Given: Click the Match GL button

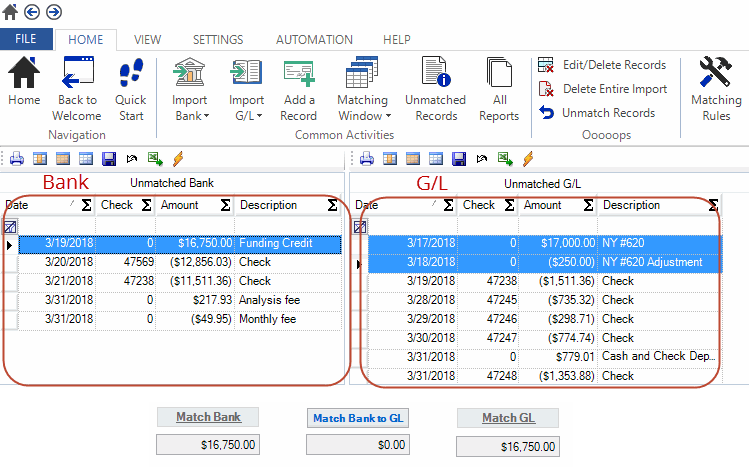Looking at the screenshot, I should coord(508,418).
